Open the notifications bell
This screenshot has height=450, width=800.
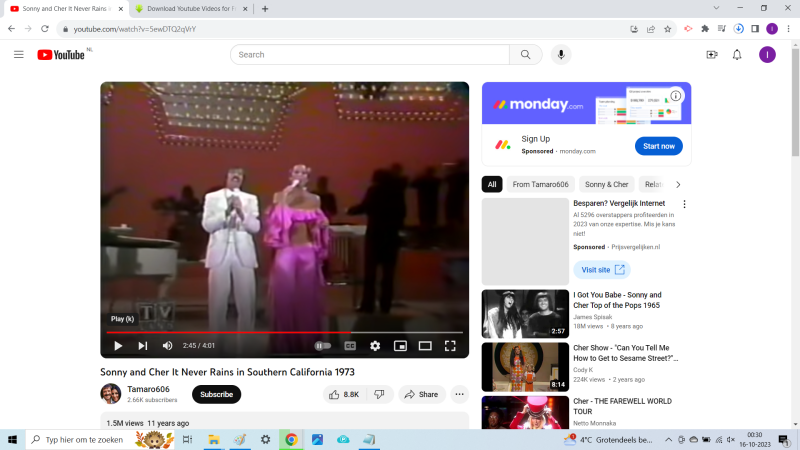737,55
